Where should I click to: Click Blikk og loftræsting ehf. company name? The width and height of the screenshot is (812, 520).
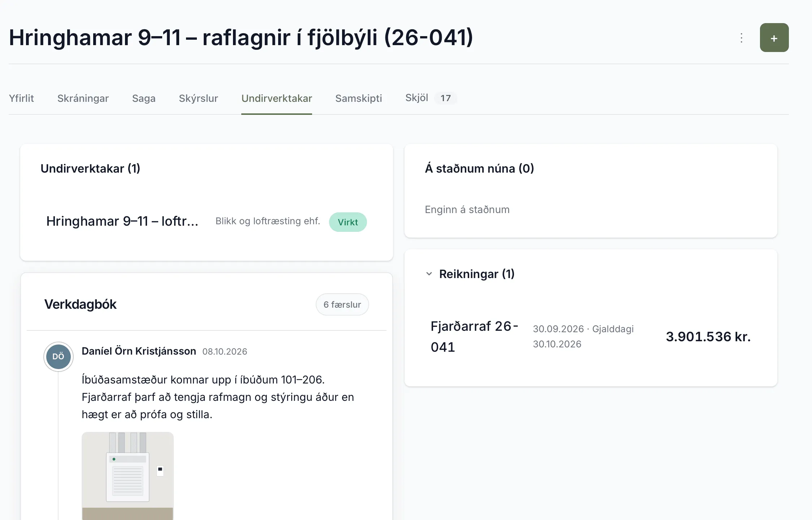pyautogui.click(x=268, y=221)
